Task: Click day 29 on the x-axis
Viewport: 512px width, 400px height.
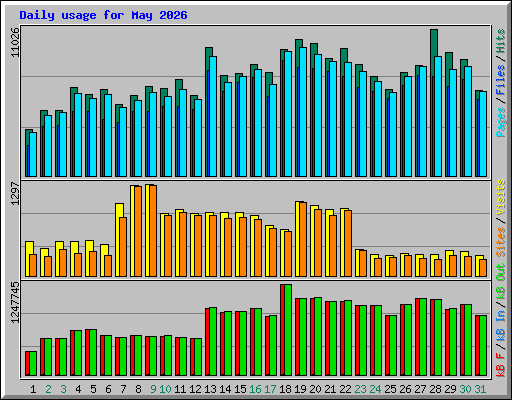Action: [450, 389]
